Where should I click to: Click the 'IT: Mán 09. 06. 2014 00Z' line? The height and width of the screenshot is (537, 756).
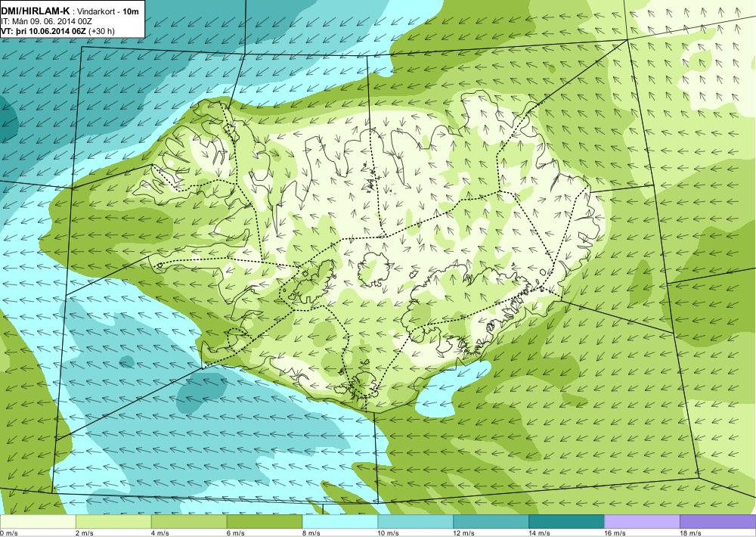[46, 22]
